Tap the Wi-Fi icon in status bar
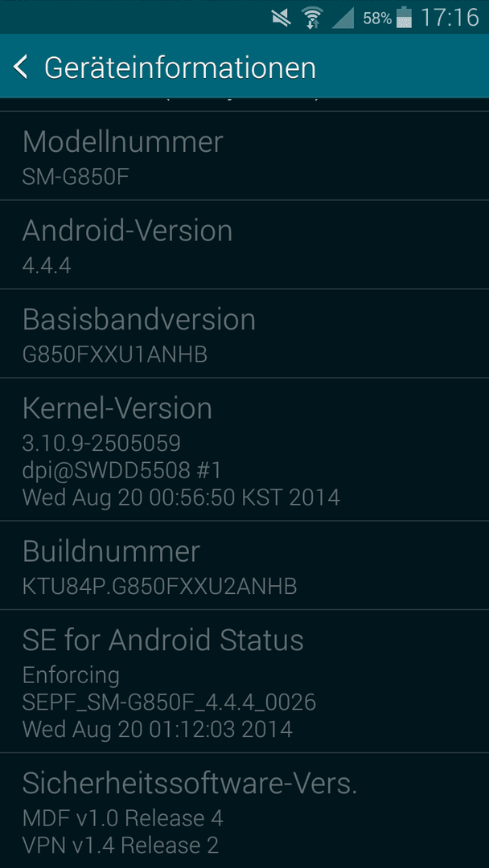 (x=313, y=18)
